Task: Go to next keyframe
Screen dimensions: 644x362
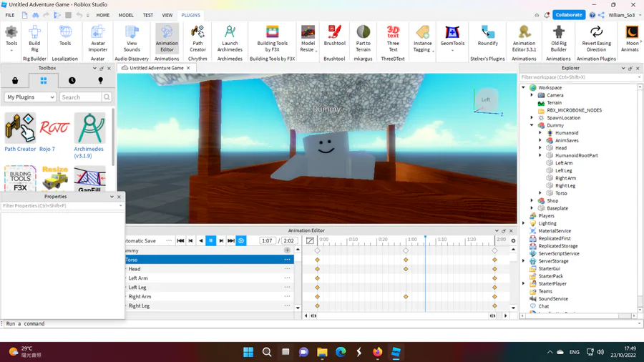Action: pyautogui.click(x=221, y=240)
